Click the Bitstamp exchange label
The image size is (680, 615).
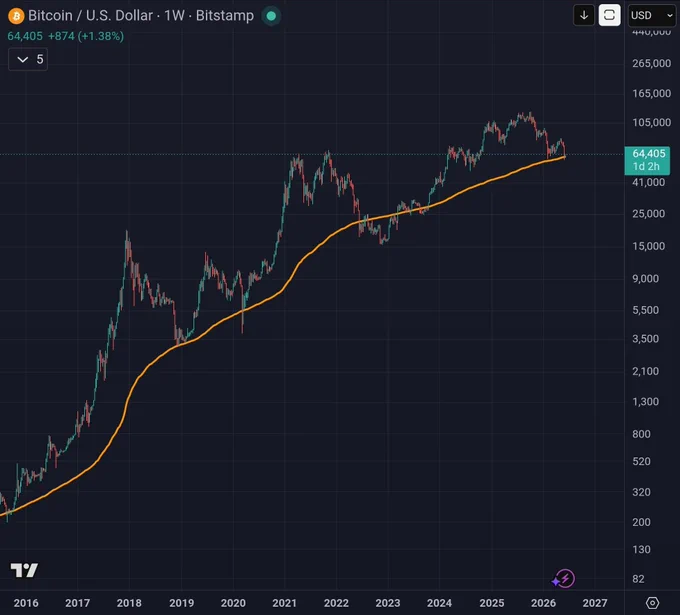tap(225, 16)
